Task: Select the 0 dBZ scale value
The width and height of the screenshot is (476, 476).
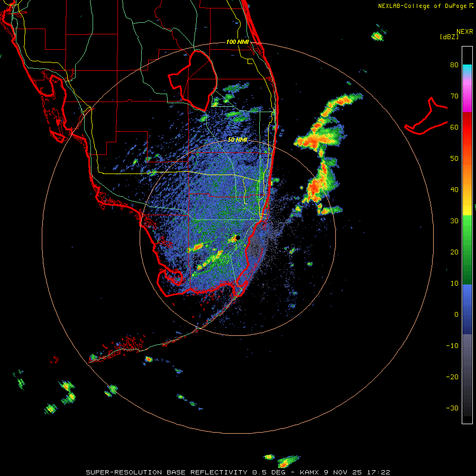Action: click(x=456, y=315)
